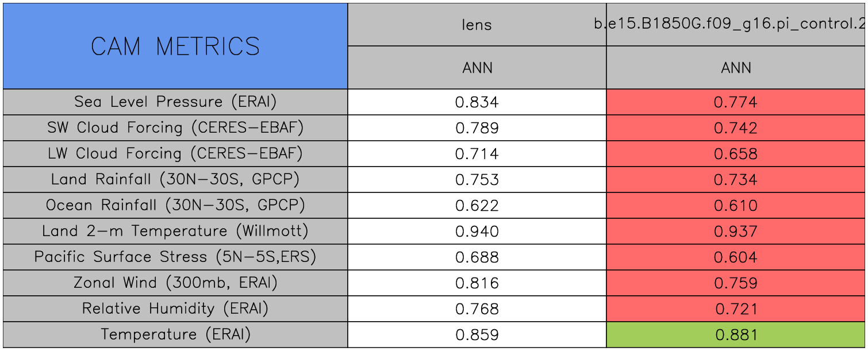Click the red cell showing 0.774
The height and width of the screenshot is (351, 868).
[736, 102]
